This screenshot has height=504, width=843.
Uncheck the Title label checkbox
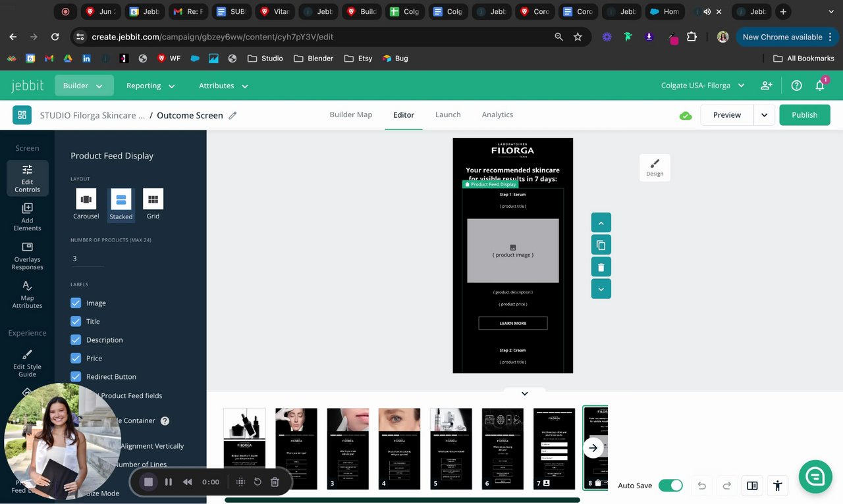(76, 321)
